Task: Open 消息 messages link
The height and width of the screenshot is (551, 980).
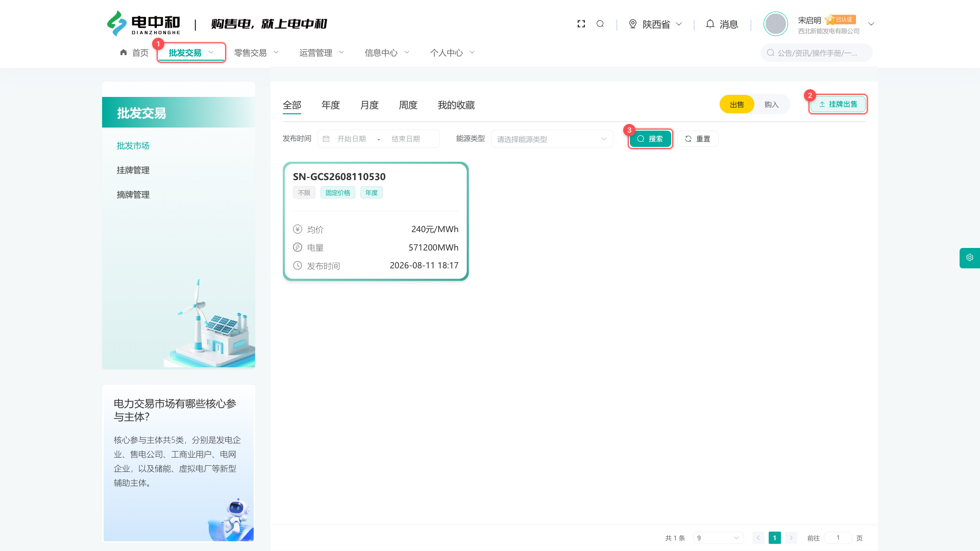Action: 729,24
